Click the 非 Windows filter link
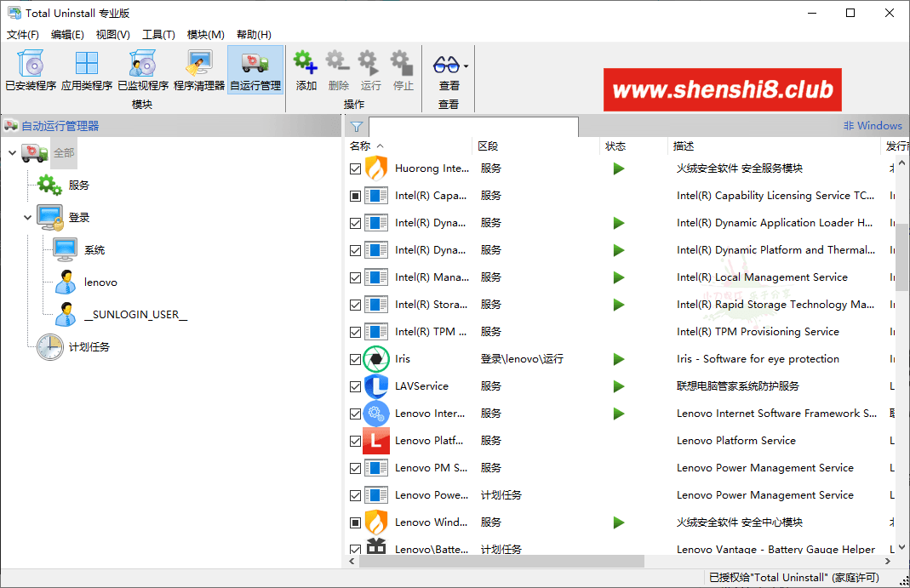The width and height of the screenshot is (910, 588). (873, 126)
